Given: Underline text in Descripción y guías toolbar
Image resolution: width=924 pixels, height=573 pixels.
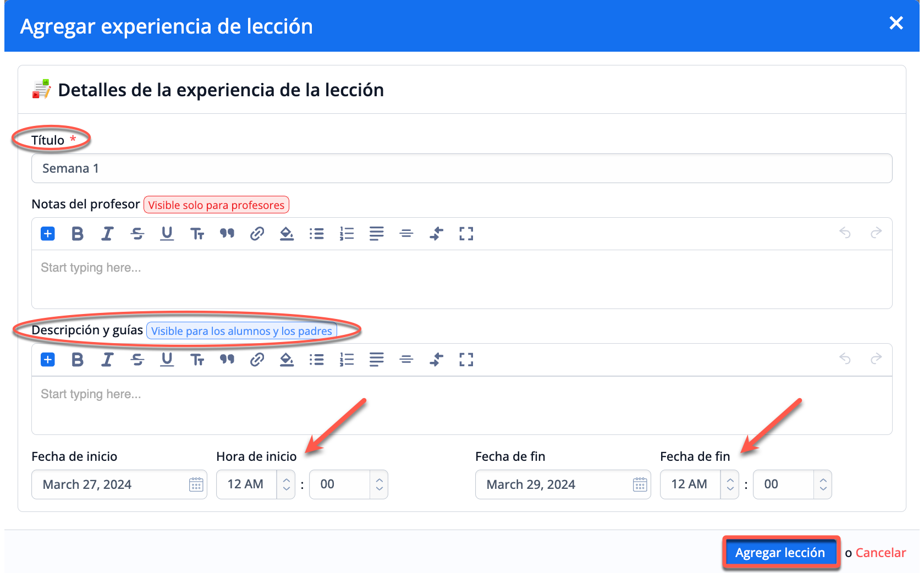Looking at the screenshot, I should (x=167, y=360).
